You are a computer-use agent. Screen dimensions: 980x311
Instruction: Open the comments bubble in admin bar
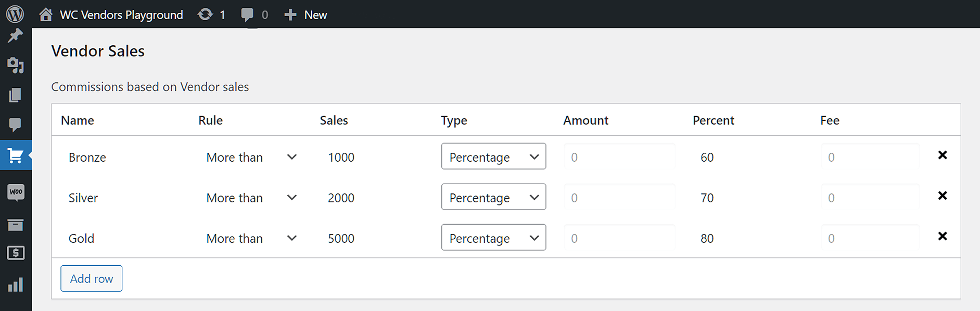[247, 15]
